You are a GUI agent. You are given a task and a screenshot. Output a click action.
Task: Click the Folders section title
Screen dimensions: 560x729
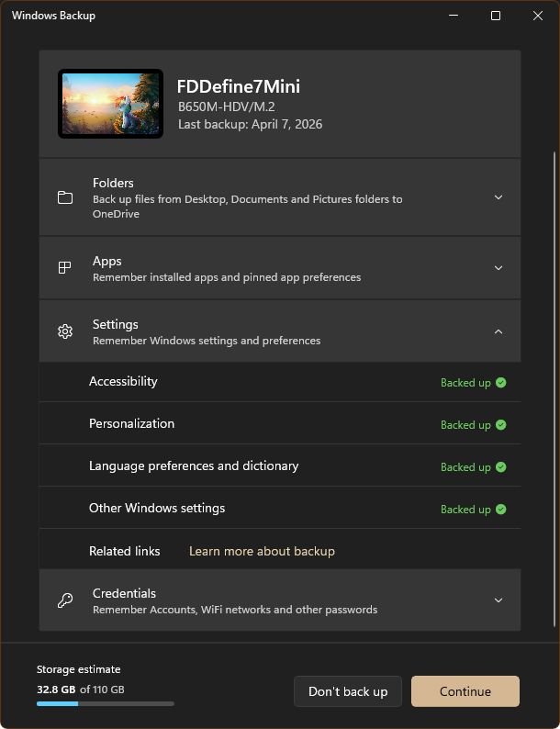point(113,183)
